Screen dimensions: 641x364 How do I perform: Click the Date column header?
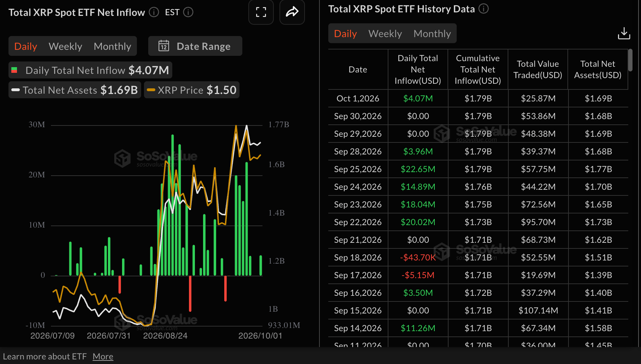click(x=358, y=70)
